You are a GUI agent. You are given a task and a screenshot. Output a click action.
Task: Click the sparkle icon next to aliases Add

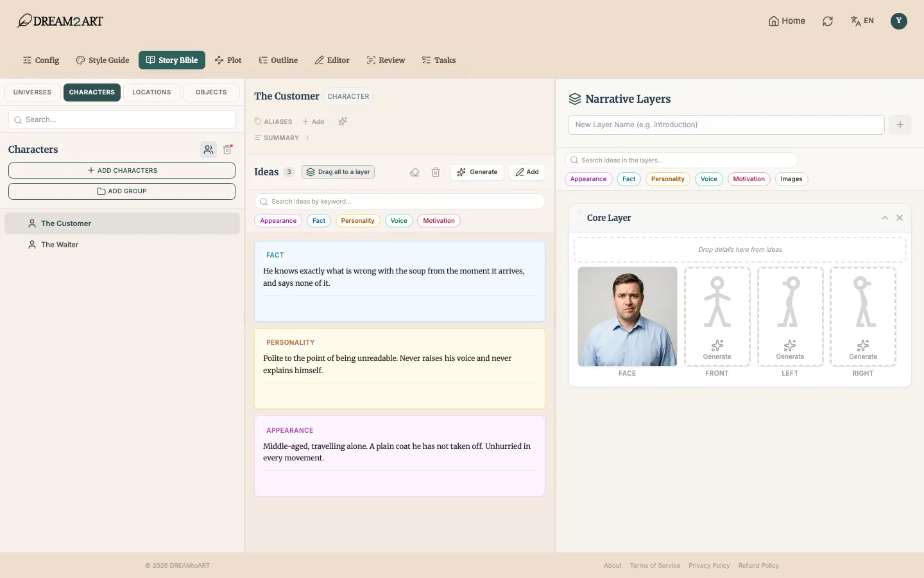[343, 121]
